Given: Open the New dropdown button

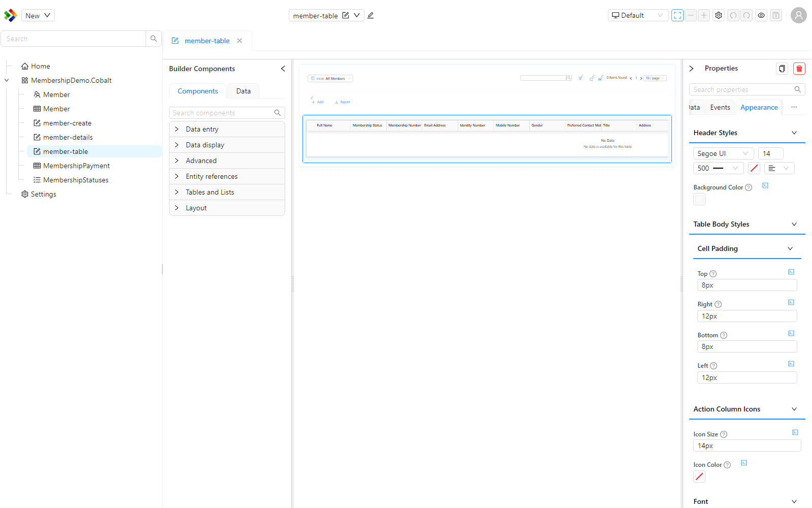Looking at the screenshot, I should (38, 15).
